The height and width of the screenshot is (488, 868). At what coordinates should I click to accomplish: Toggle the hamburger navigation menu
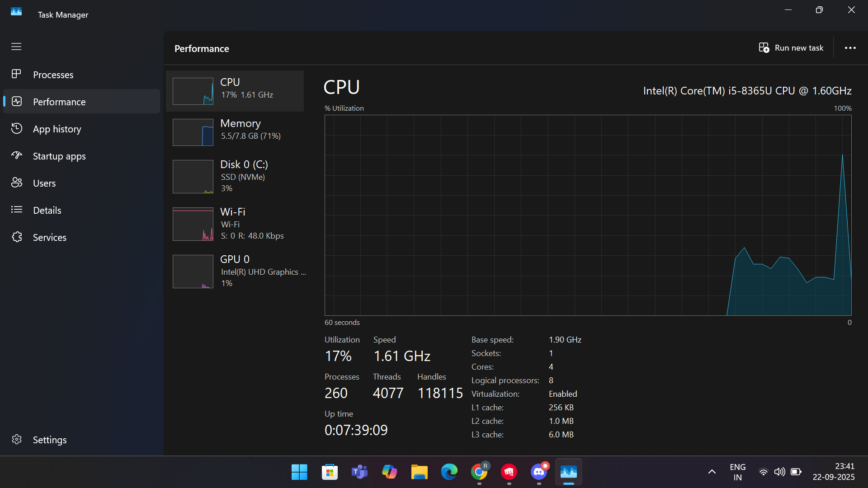(x=16, y=47)
